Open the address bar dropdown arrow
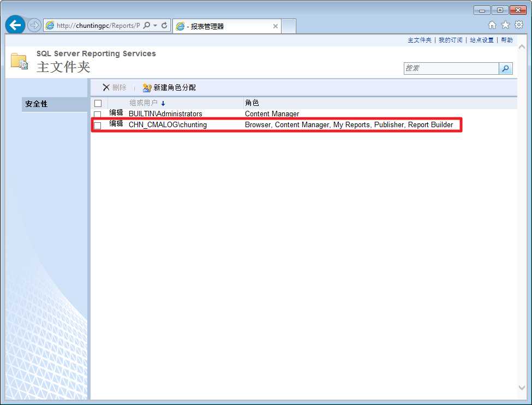Viewport: 532px width, 405px height. (155, 26)
